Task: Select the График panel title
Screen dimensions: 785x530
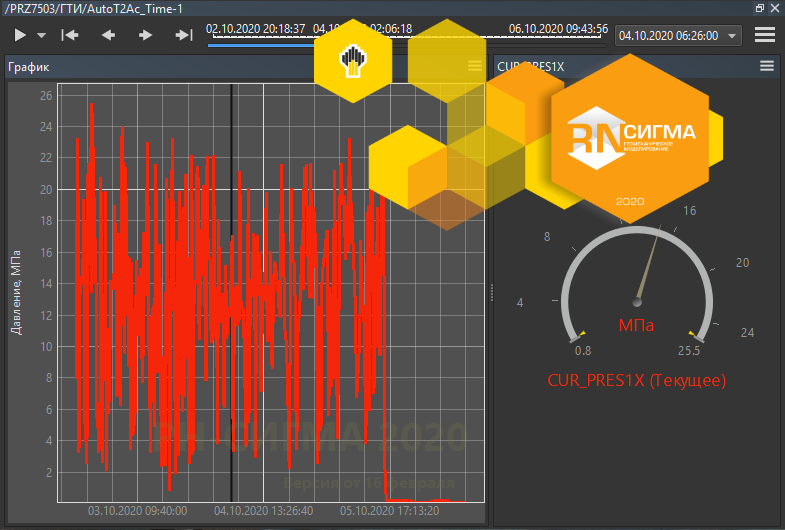Action: (28, 67)
